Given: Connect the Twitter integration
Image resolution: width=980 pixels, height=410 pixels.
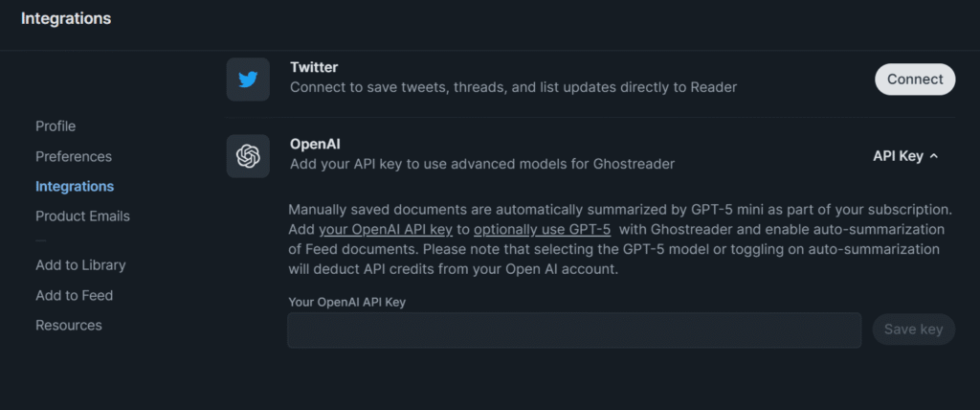Looking at the screenshot, I should (915, 80).
